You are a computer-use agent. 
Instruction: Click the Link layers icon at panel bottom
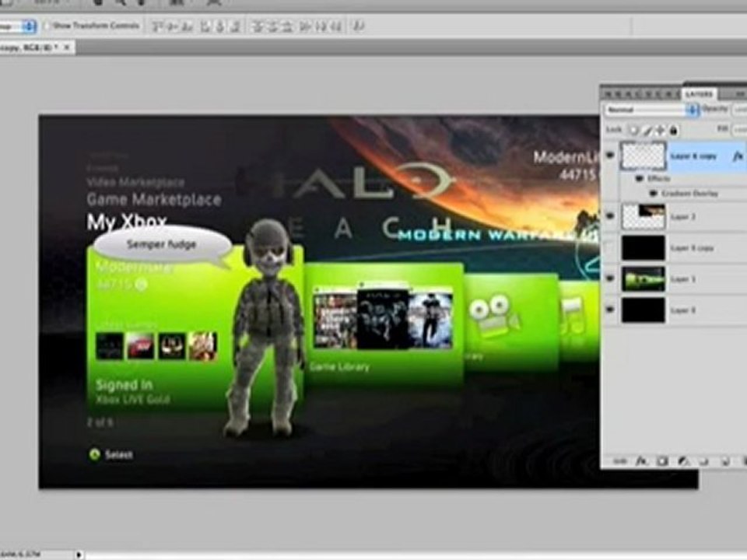pyautogui.click(x=619, y=461)
